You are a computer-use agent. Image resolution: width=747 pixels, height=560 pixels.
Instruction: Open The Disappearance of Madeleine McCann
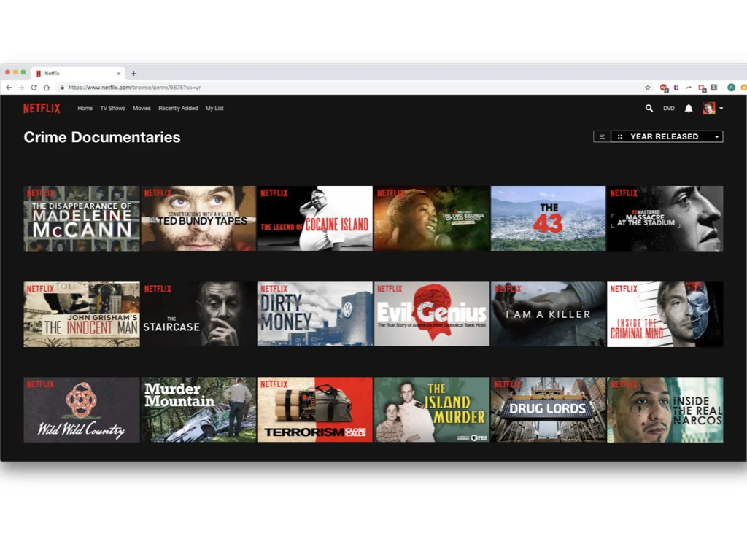[x=82, y=219]
